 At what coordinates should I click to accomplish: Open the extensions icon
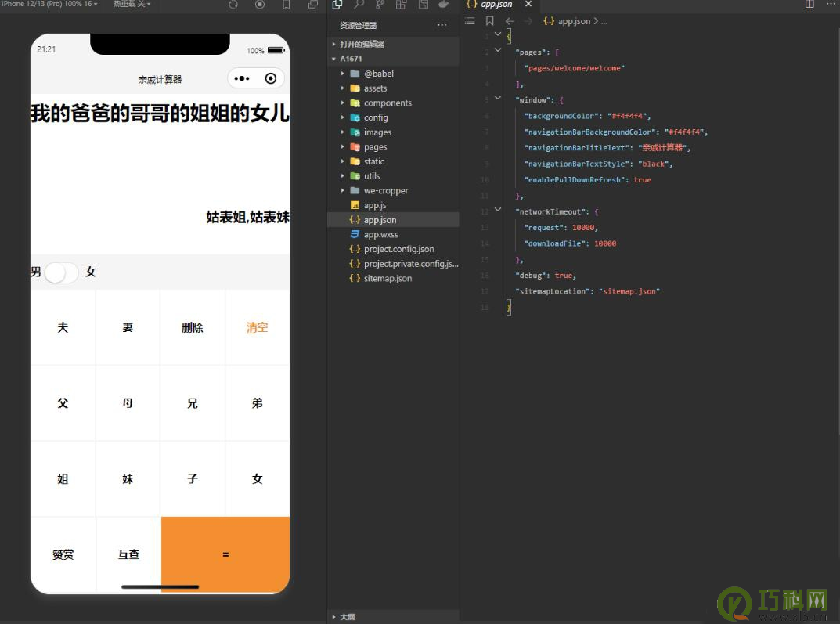click(x=401, y=5)
